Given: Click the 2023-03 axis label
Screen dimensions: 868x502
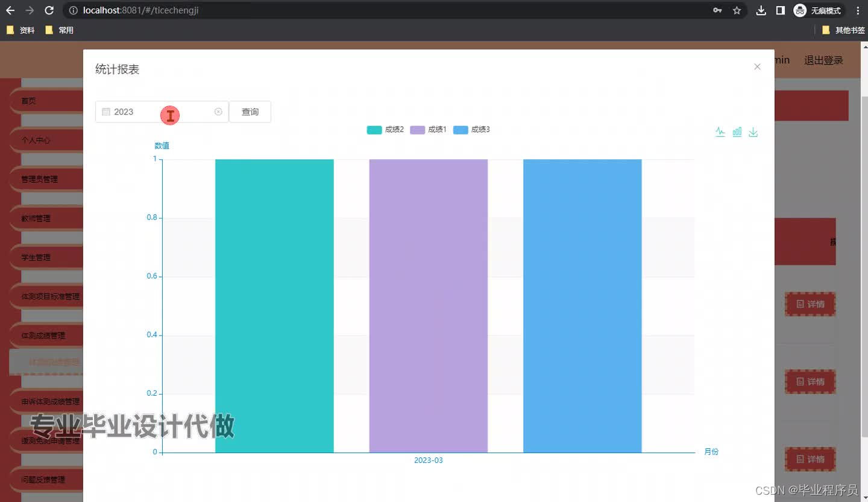Looking at the screenshot, I should [x=429, y=460].
